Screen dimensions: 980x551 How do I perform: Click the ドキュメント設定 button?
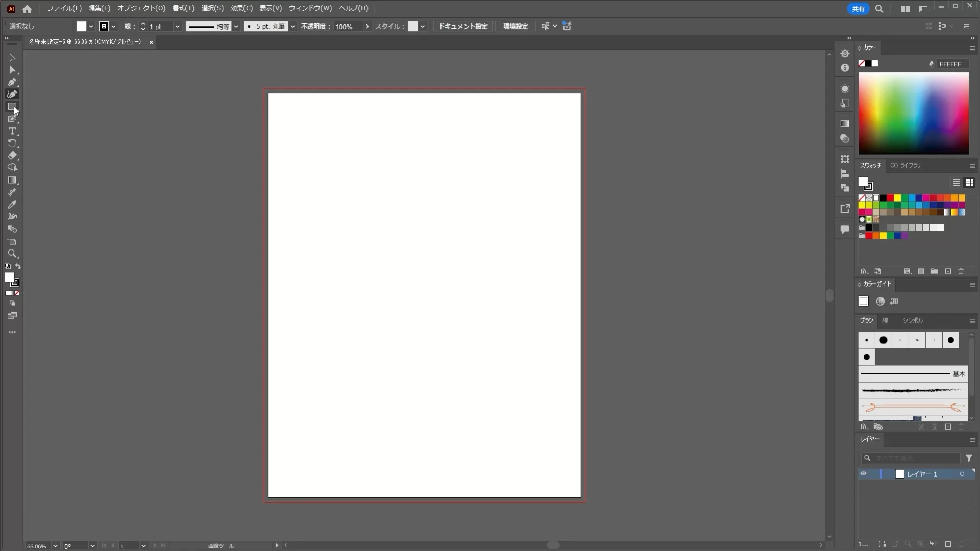point(463,27)
